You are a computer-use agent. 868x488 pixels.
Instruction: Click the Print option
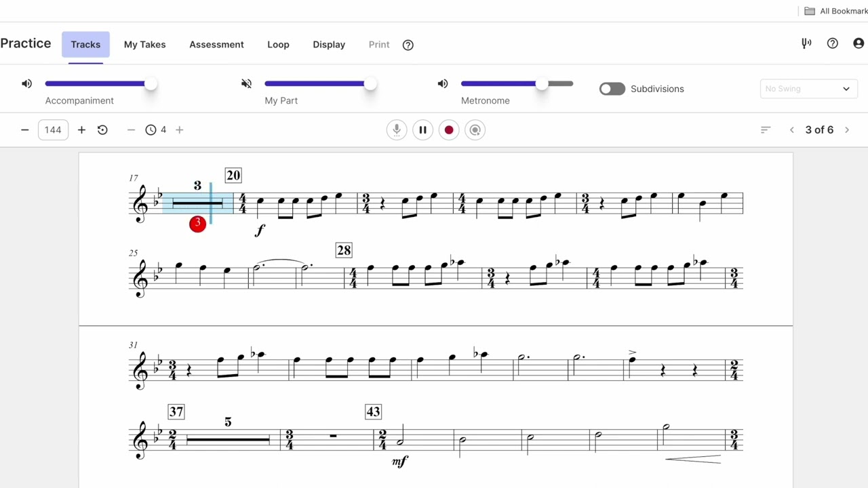click(379, 45)
